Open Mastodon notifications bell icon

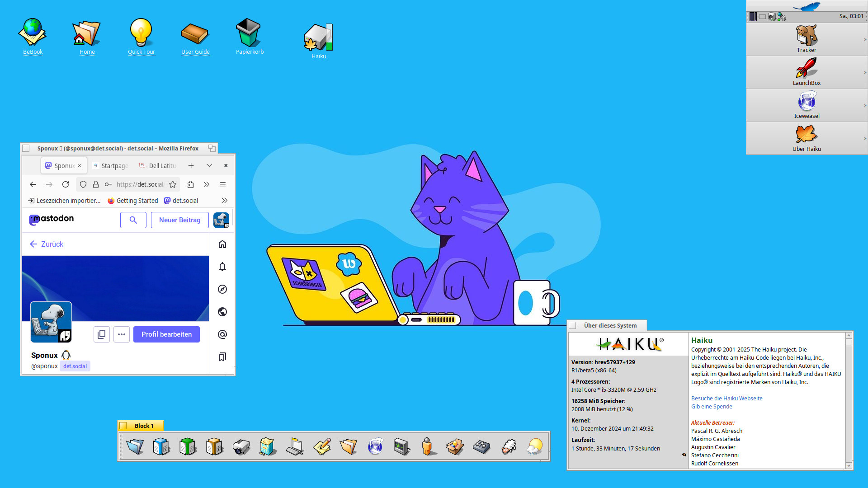pyautogui.click(x=222, y=267)
